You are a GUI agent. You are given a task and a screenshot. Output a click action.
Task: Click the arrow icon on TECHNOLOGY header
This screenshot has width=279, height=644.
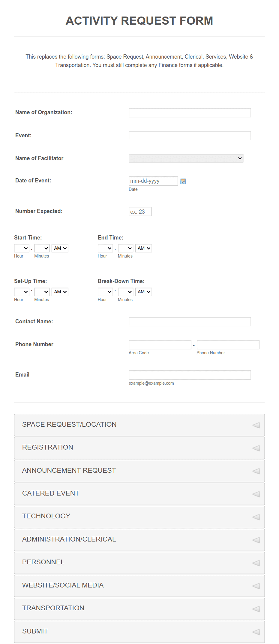pos(256,517)
